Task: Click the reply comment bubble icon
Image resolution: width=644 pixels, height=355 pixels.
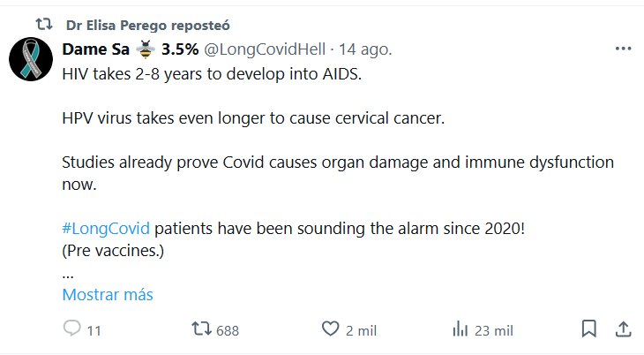Action: [72, 329]
